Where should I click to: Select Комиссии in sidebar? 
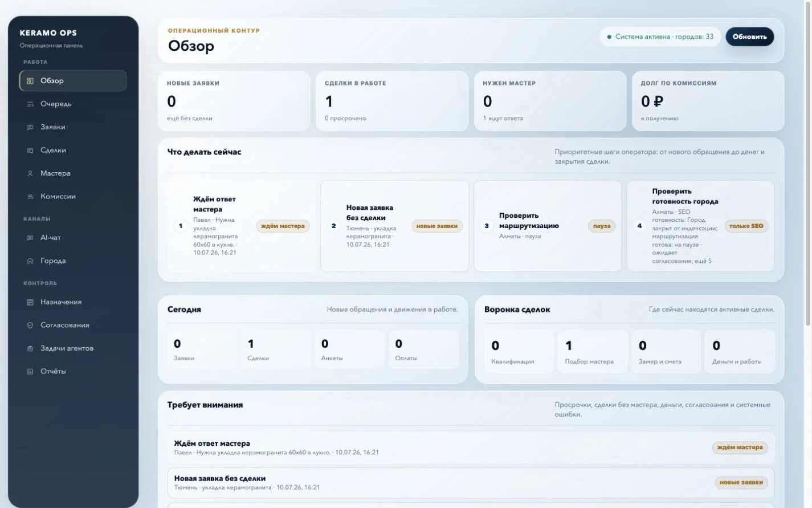73,196
